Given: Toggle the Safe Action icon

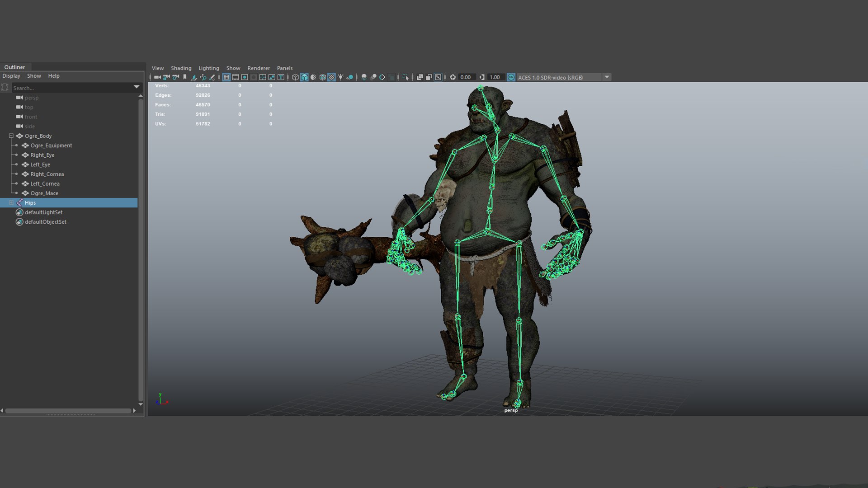Looking at the screenshot, I should pos(272,77).
